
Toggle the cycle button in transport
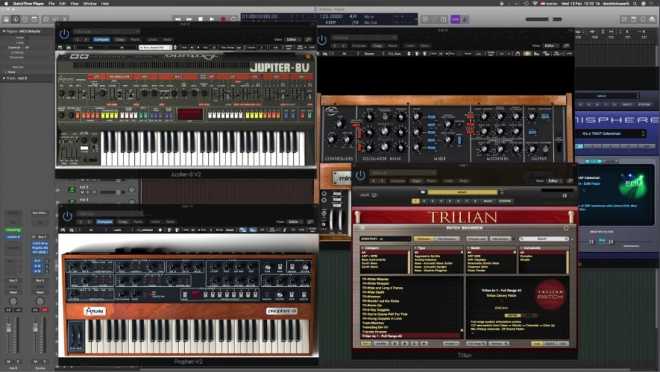click(234, 19)
